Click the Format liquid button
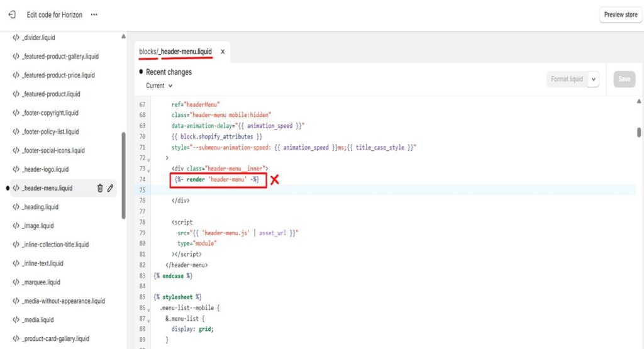The width and height of the screenshot is (644, 349). pos(567,79)
